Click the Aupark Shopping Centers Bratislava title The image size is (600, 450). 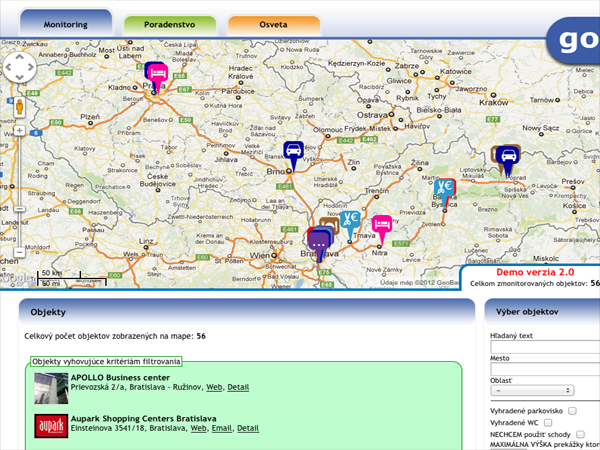coord(143,419)
